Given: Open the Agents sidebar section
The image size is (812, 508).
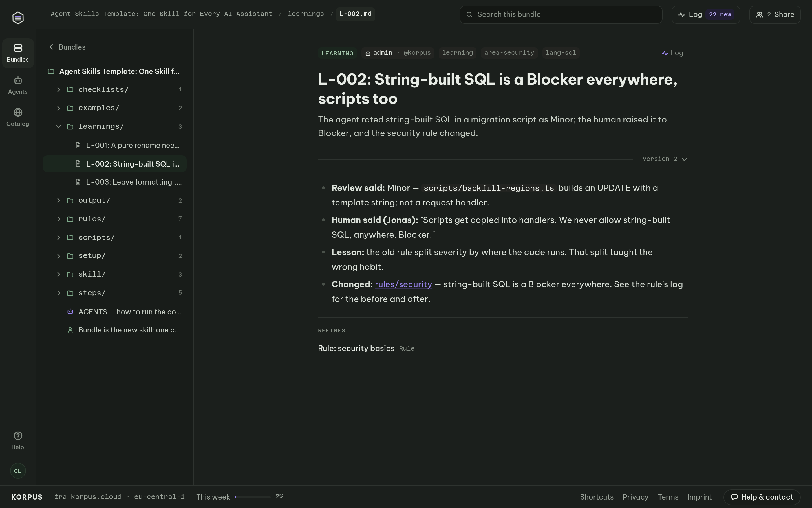Looking at the screenshot, I should (18, 85).
